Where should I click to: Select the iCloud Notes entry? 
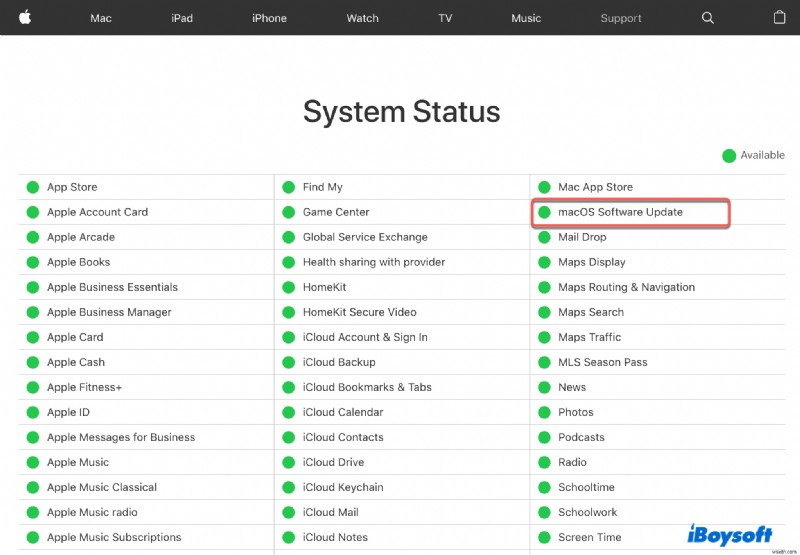(335, 537)
